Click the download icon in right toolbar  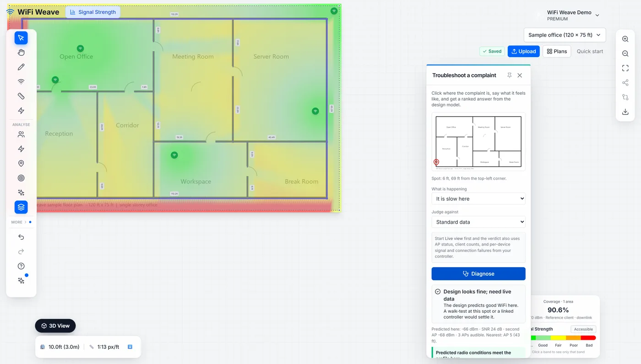(x=625, y=112)
